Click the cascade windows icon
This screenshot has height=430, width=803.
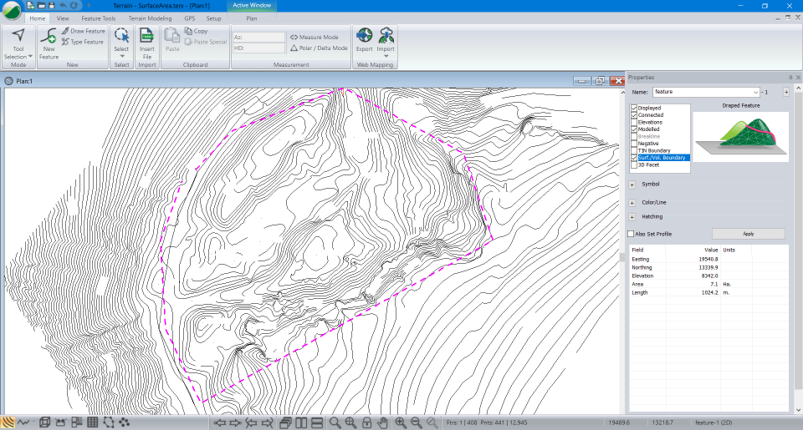click(x=285, y=423)
